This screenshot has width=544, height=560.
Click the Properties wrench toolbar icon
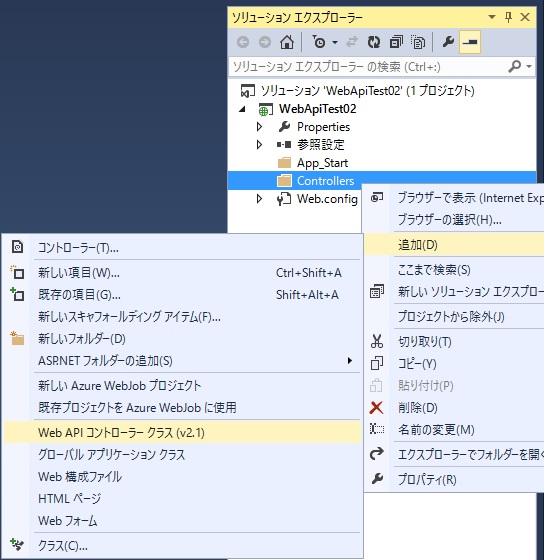pos(448,42)
